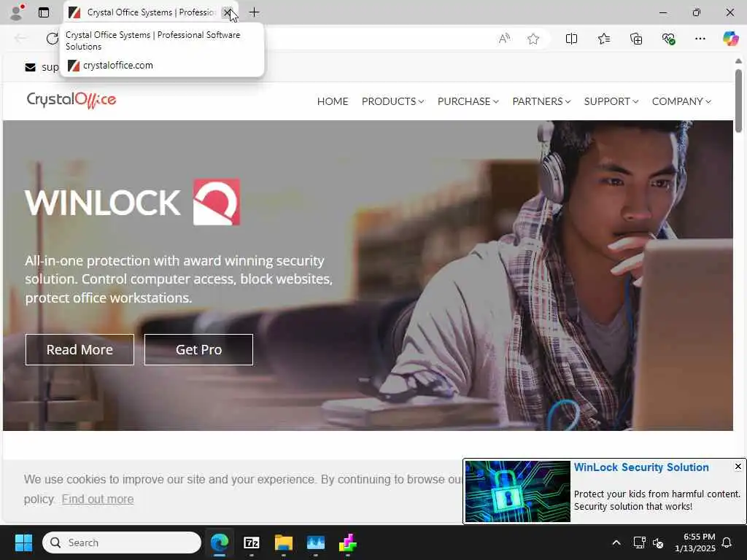Open Browser essentials heart icon
This screenshot has height=560, width=747.
[x=668, y=39]
